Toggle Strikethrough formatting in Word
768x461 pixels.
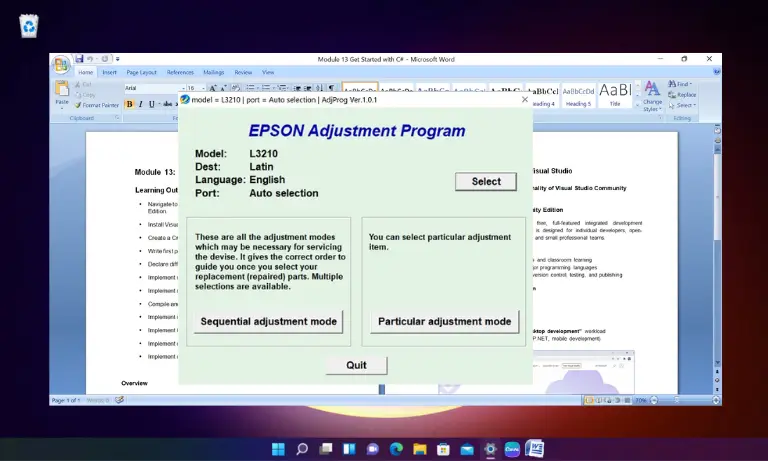(x=168, y=104)
